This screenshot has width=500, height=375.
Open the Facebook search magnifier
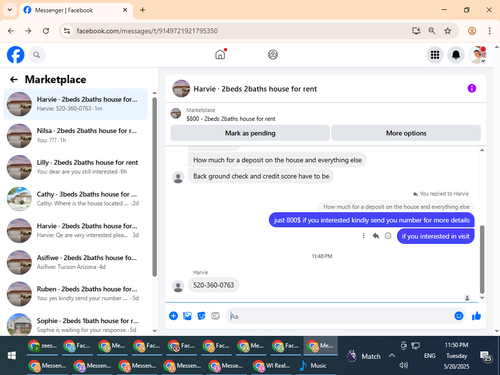[x=37, y=55]
